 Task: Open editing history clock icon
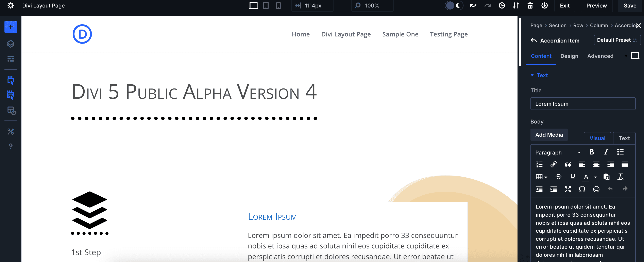[x=502, y=5]
